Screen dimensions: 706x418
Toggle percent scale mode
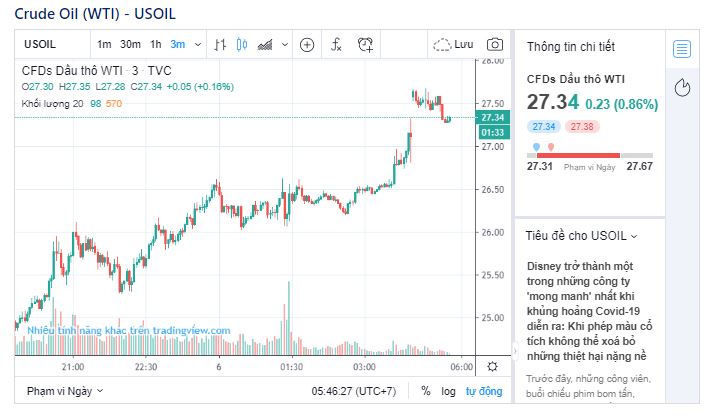tap(425, 391)
